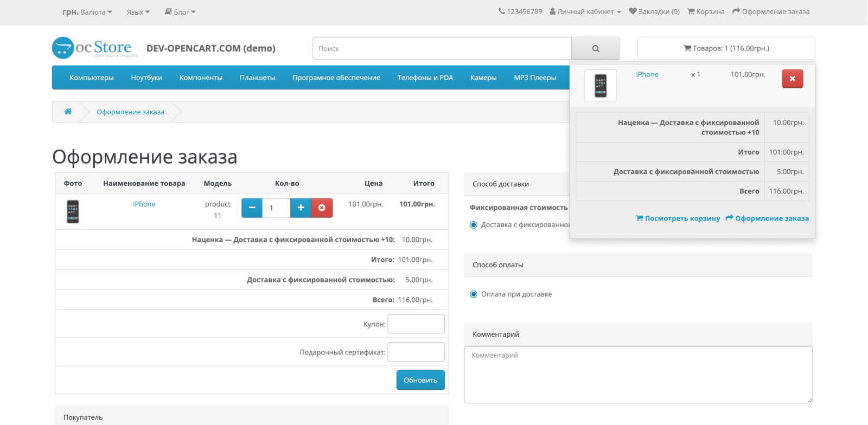Click top bar Оформление заказа link
The height and width of the screenshot is (425, 868).
tap(771, 11)
